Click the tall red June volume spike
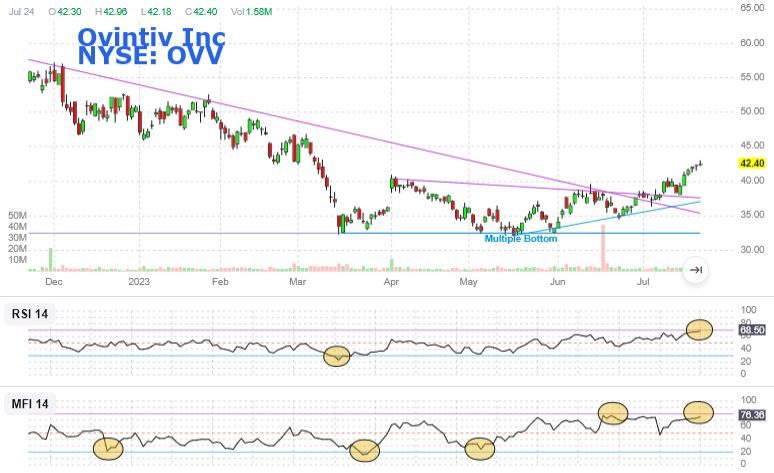This screenshot has width=774, height=473. [x=603, y=248]
